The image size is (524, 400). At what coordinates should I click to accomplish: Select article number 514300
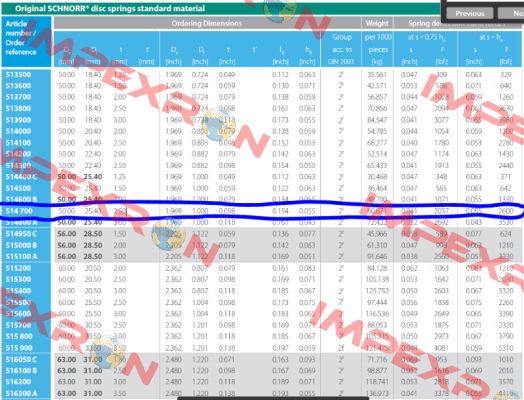click(18, 165)
